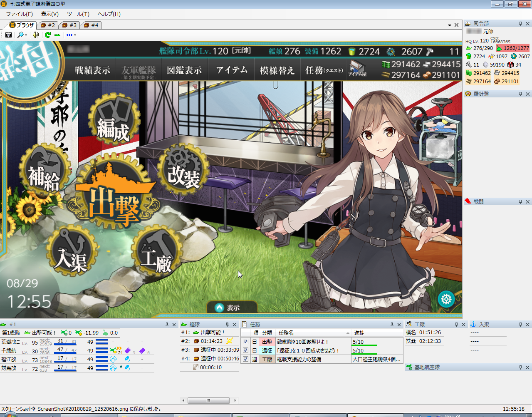Uncheck the 継戦支援能力の整備 quest checkbox
This screenshot has width=532, height=417.
click(245, 359)
